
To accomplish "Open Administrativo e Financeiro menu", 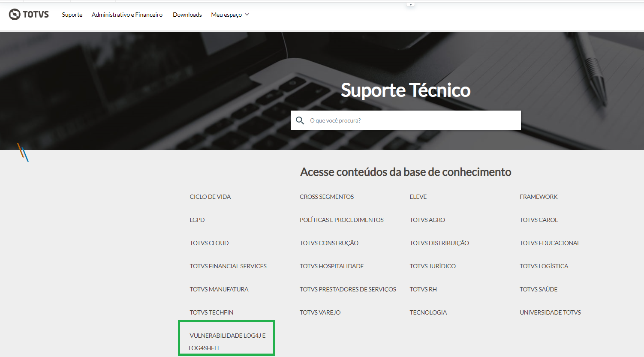I will [127, 15].
